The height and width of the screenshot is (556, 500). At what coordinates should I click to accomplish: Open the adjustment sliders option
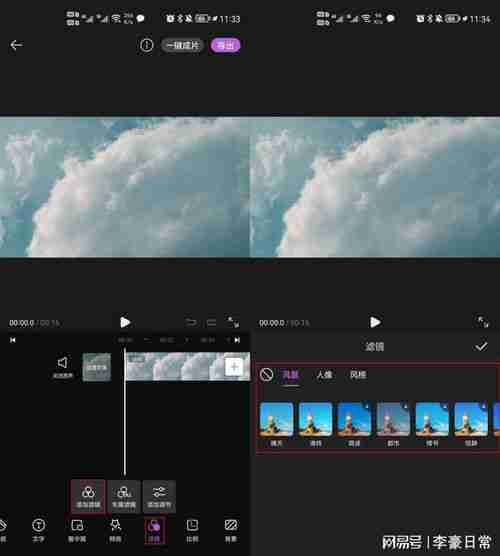pos(159,496)
